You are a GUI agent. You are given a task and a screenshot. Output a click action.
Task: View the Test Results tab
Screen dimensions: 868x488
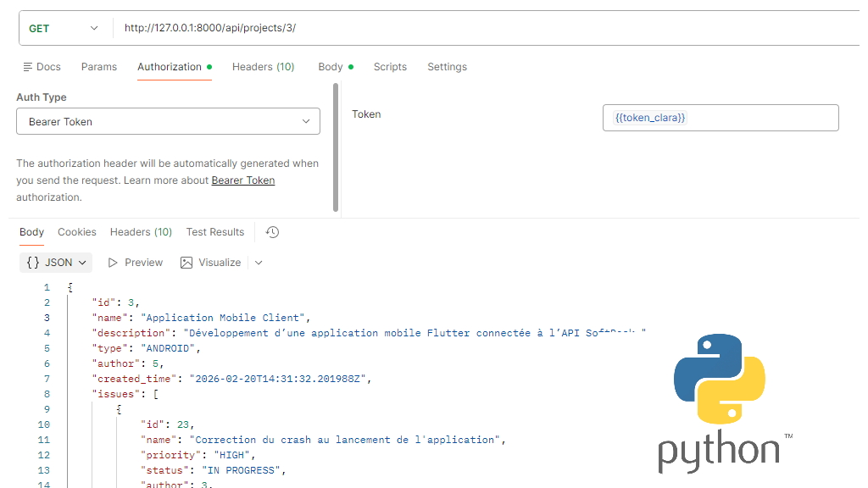pyautogui.click(x=215, y=232)
